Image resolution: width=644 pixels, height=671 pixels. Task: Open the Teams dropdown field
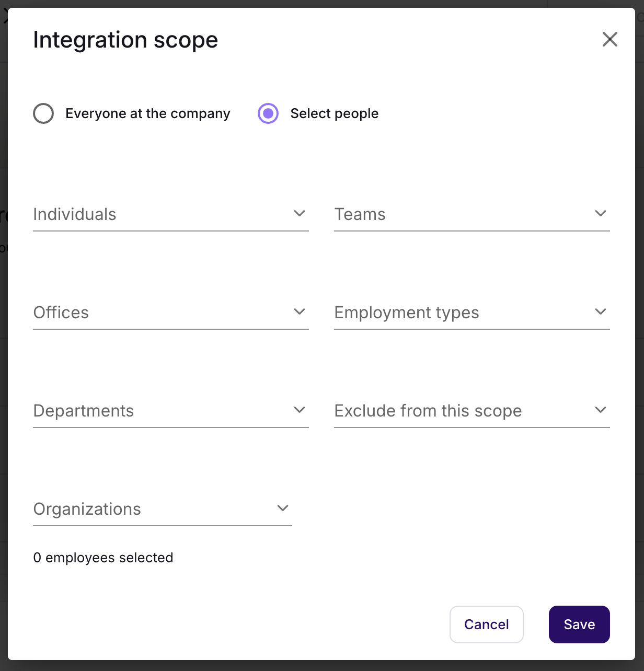[460, 214]
